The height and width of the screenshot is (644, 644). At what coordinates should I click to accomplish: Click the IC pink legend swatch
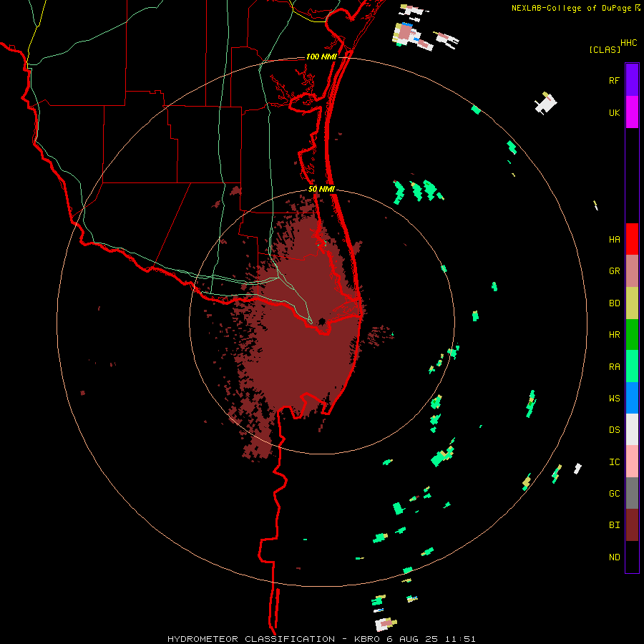coord(632,462)
